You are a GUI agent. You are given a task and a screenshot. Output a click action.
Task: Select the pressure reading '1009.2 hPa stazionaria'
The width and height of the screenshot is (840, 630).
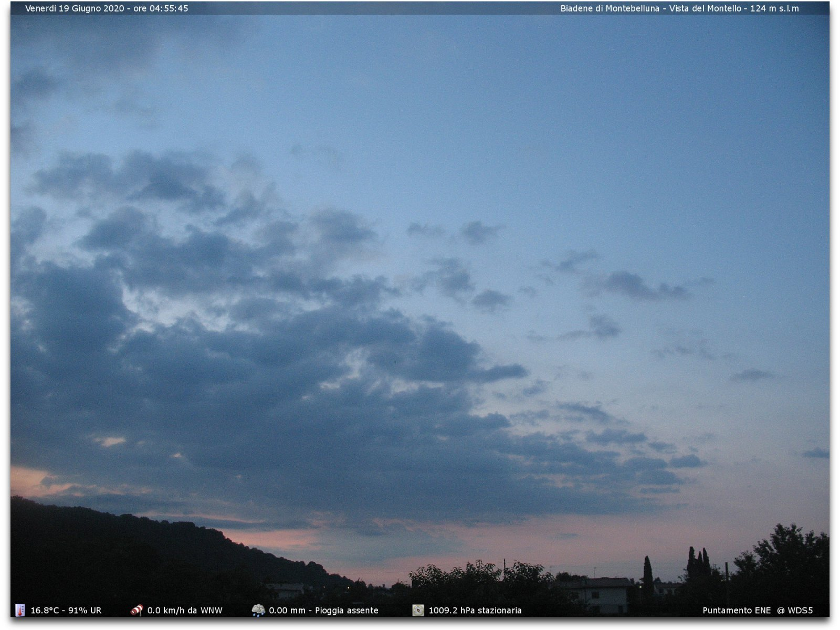pyautogui.click(x=475, y=611)
